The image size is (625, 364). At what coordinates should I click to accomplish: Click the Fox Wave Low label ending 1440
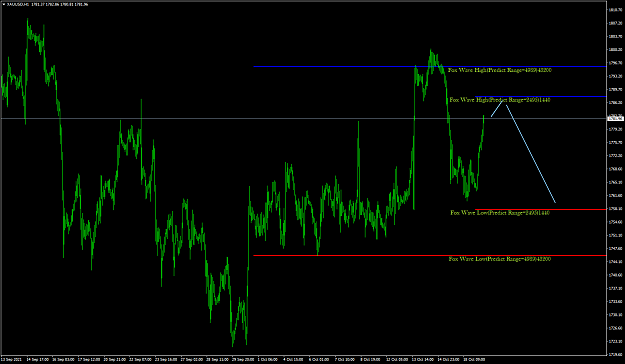[x=500, y=213]
